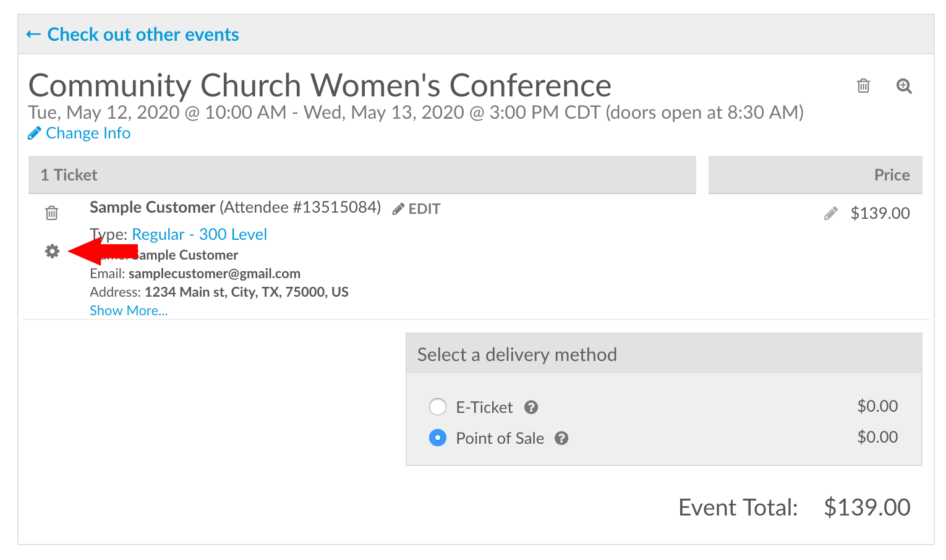The image size is (946, 560).
Task: Click samplecustomer@gmail.com email address
Action: click(214, 273)
